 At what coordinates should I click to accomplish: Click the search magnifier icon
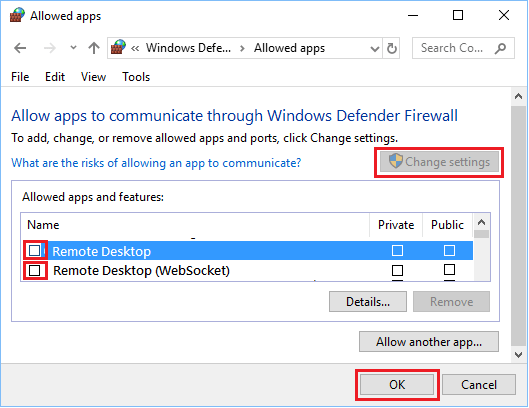click(x=501, y=48)
